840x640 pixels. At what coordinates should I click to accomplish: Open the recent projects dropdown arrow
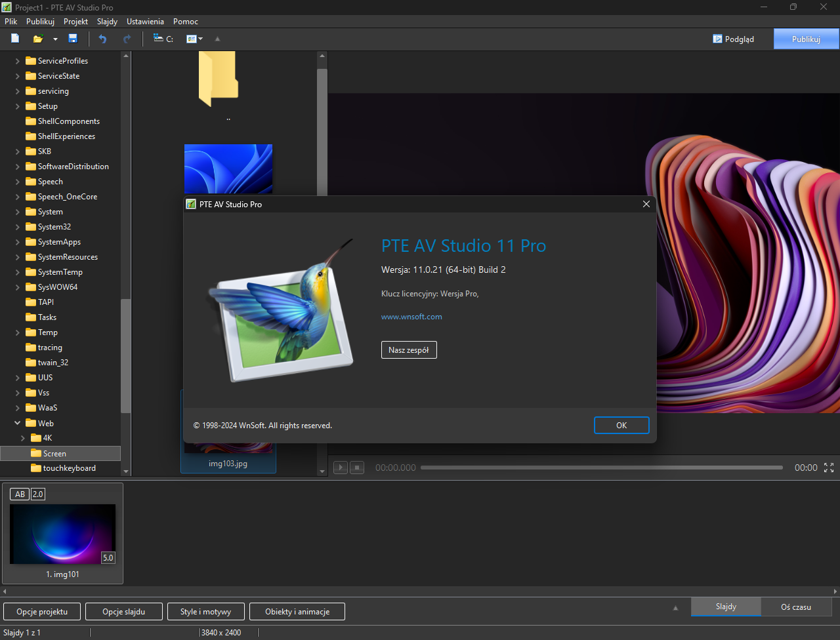tap(55, 39)
